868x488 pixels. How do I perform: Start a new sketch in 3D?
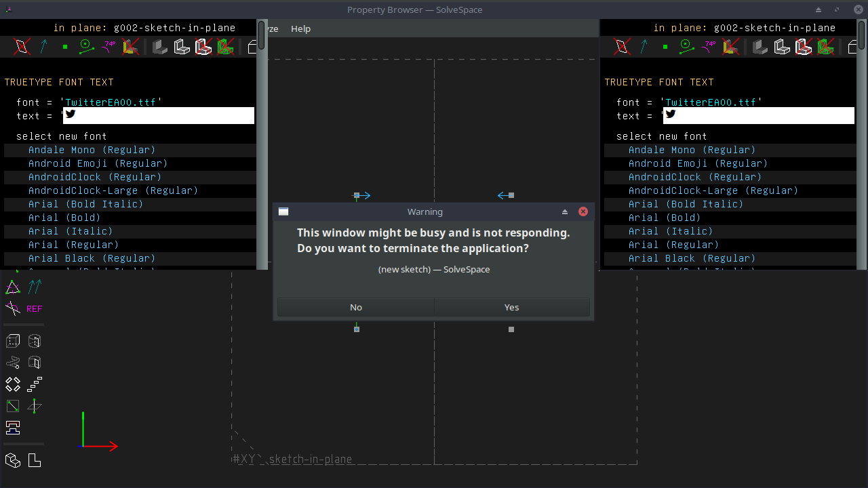point(35,406)
